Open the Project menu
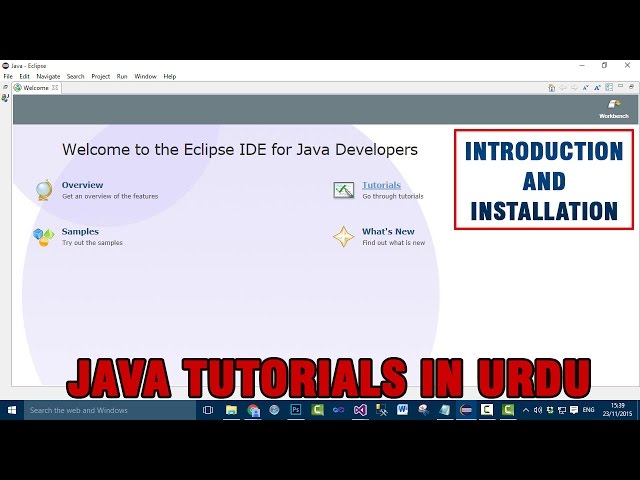This screenshot has width=640, height=480. [101, 76]
